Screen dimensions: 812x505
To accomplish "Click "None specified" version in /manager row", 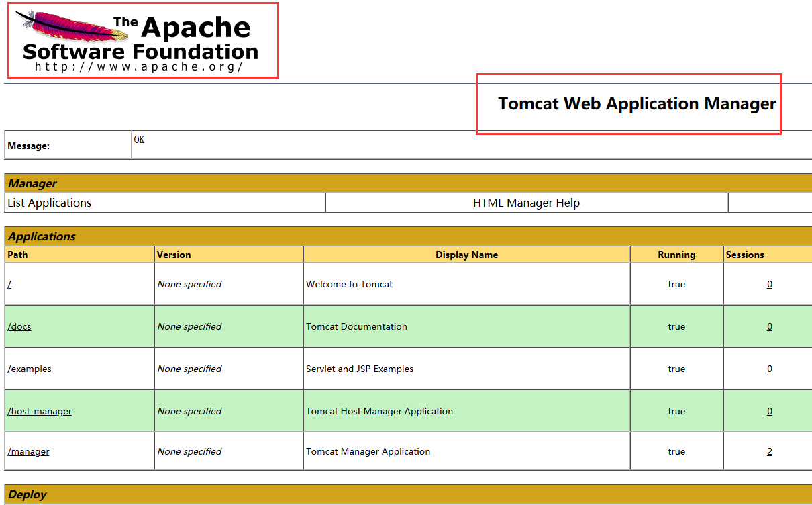I will point(189,451).
